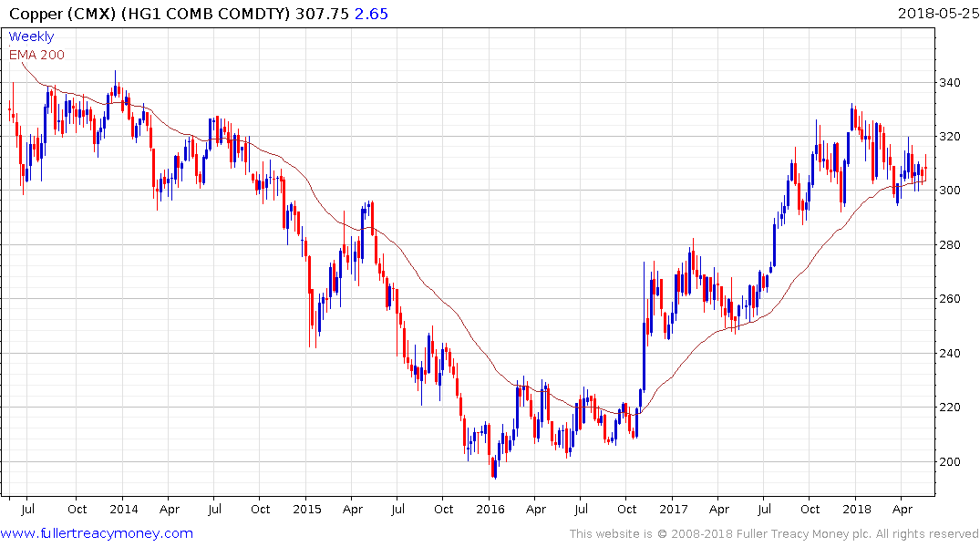Click the 'Weekly' interval label
This screenshot has width=980, height=547.
click(x=31, y=36)
